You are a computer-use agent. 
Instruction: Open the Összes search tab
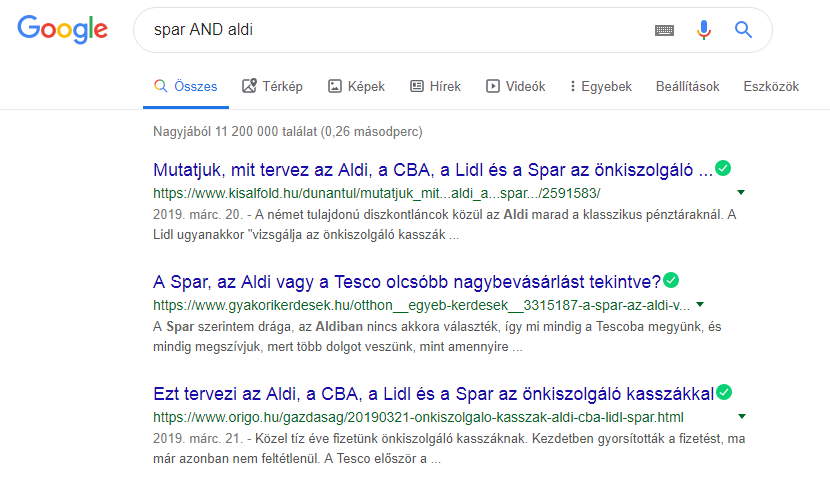pyautogui.click(x=186, y=86)
